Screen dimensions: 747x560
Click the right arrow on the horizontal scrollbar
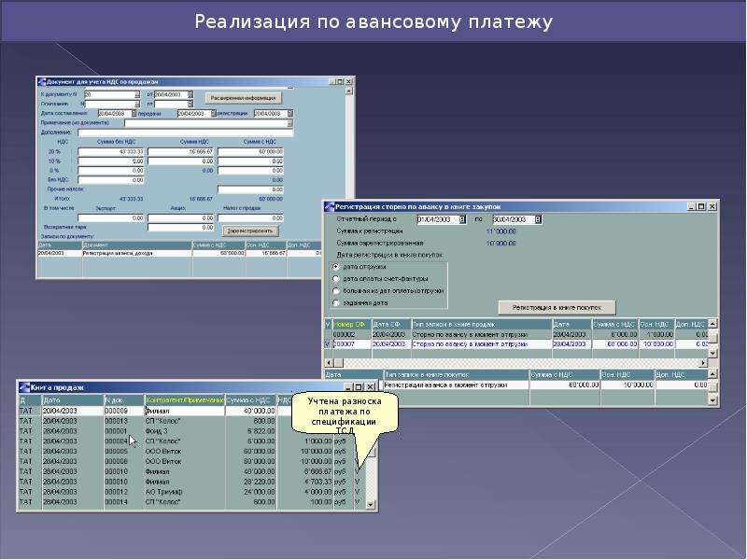pos(703,363)
